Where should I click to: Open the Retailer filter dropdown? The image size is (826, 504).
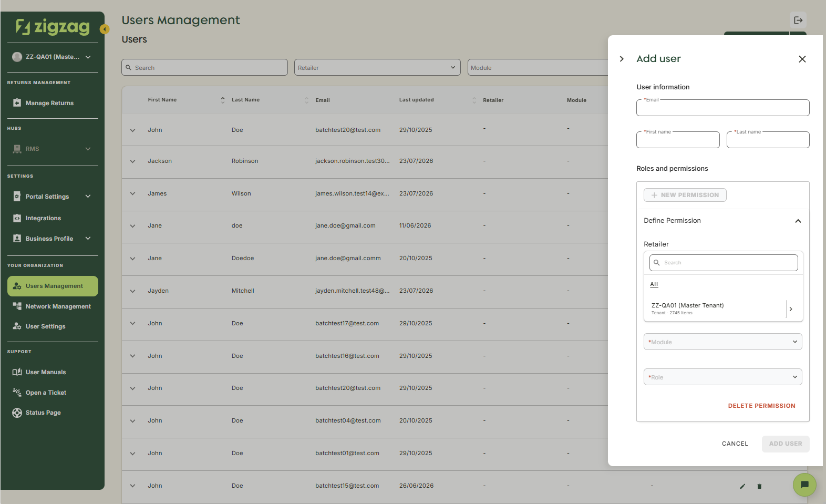pos(377,67)
